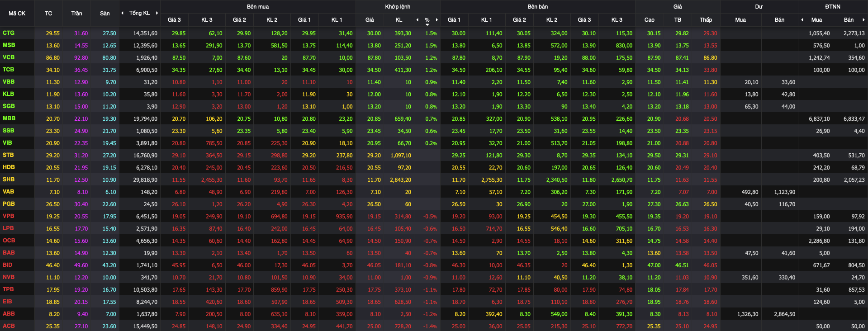Open the MBB stock symbol
Screen dimensions: 868x331
click(9, 118)
